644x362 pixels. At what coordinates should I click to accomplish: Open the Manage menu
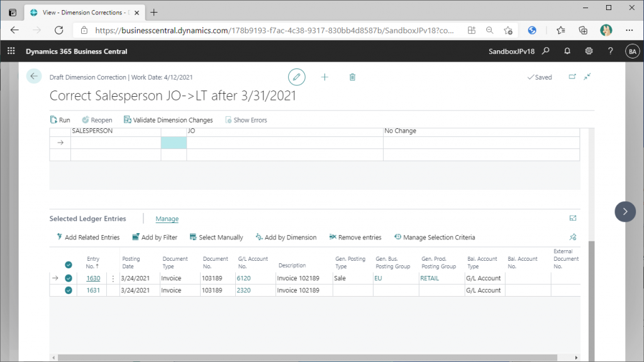coord(167,219)
